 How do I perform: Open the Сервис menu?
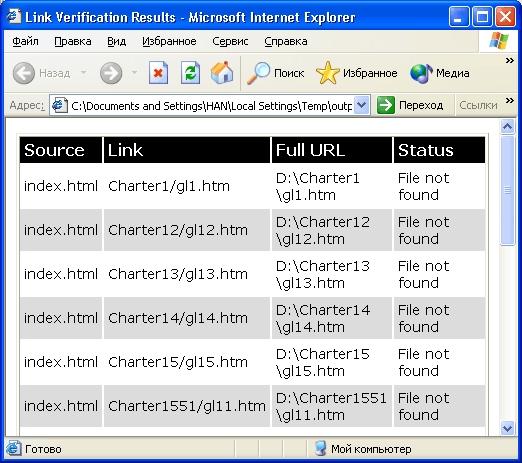point(230,41)
